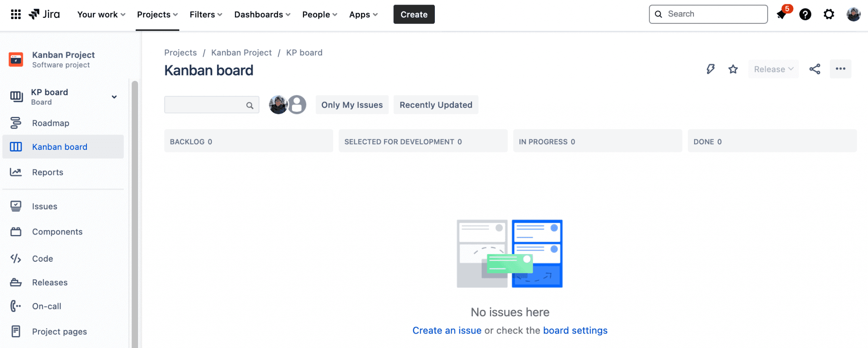The height and width of the screenshot is (348, 868).
Task: Click the BACKLOG column header
Action: 248,141
